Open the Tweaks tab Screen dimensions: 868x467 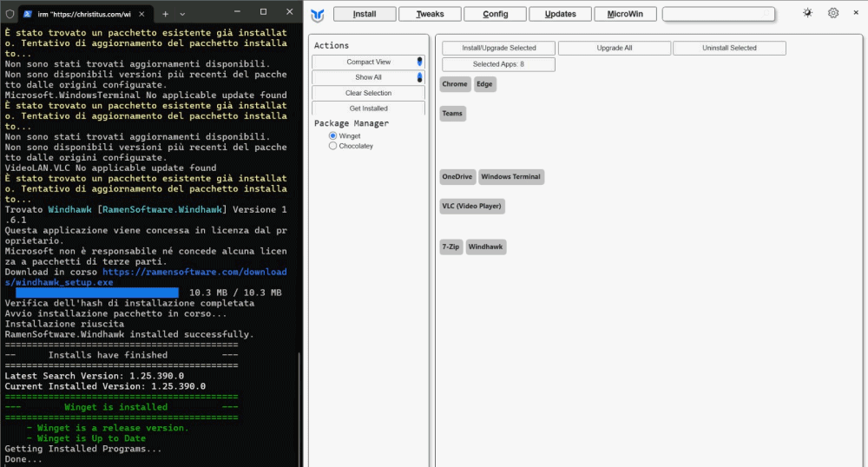pyautogui.click(x=431, y=14)
